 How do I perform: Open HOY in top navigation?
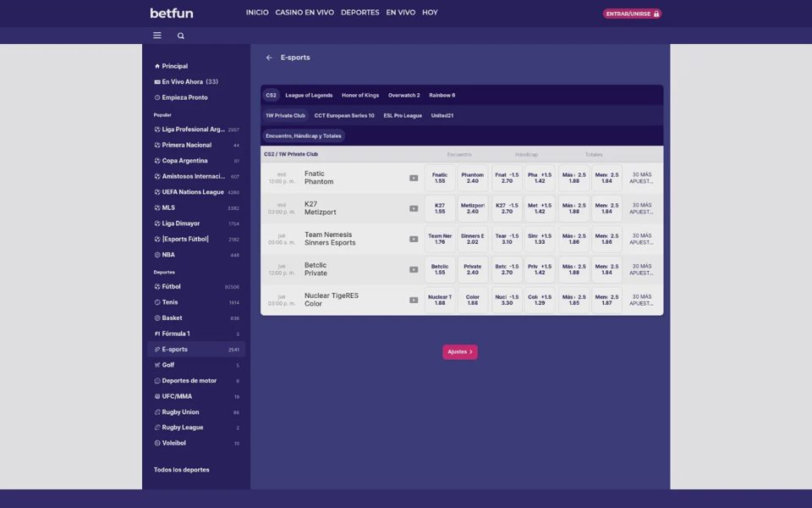[x=430, y=13]
